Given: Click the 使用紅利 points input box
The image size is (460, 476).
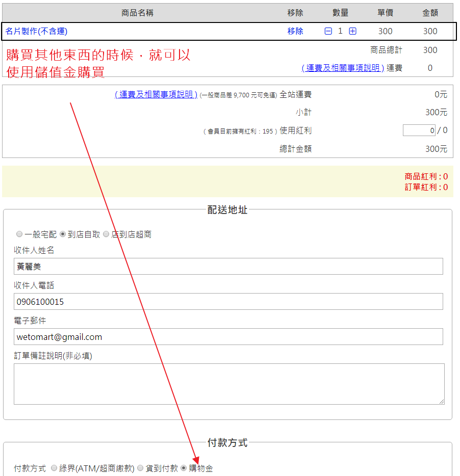Looking at the screenshot, I should pos(419,130).
